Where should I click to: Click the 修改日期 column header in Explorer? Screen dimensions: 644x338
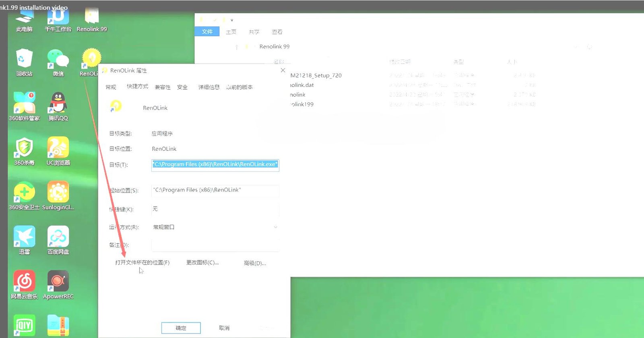[x=400, y=62]
